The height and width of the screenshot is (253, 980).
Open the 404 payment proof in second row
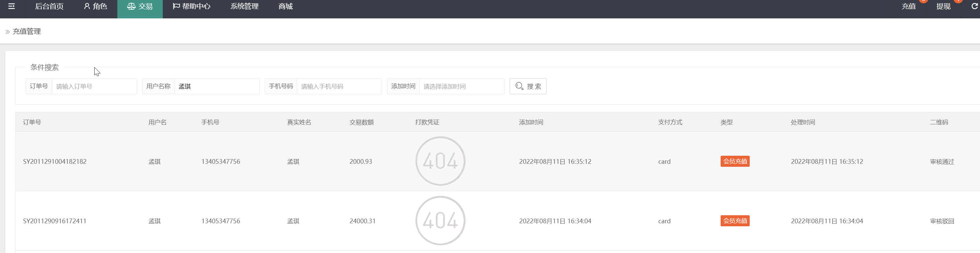point(440,221)
